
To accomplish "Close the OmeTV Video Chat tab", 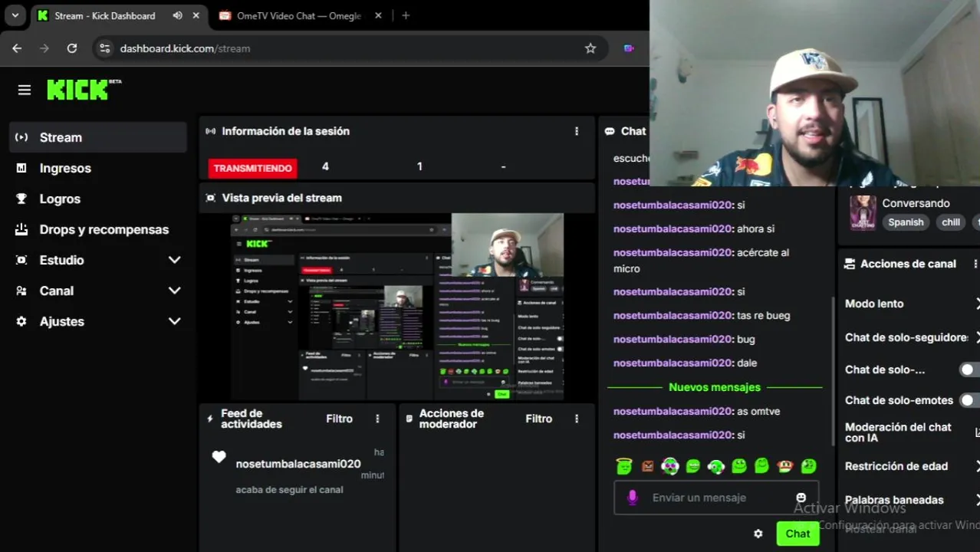I will pos(378,15).
